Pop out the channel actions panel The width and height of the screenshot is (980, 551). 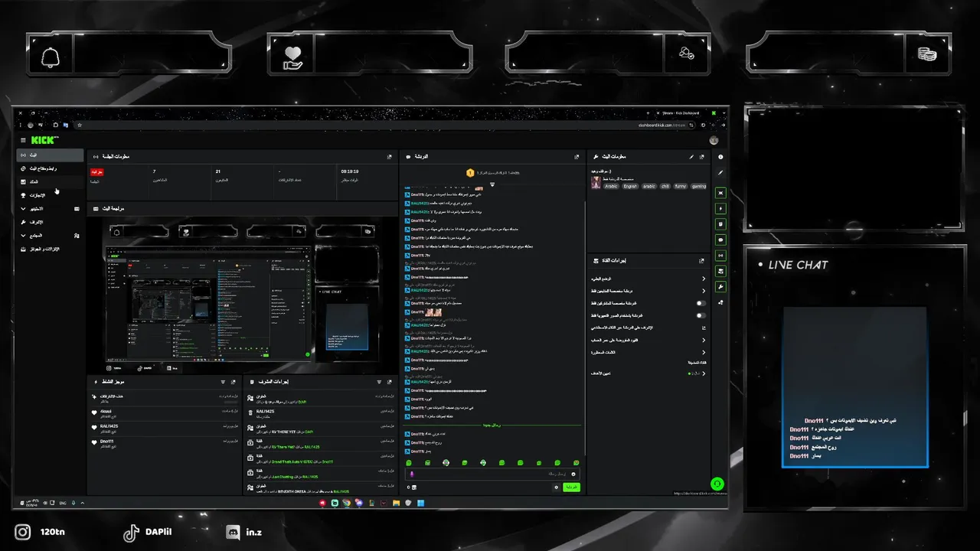[x=702, y=260]
